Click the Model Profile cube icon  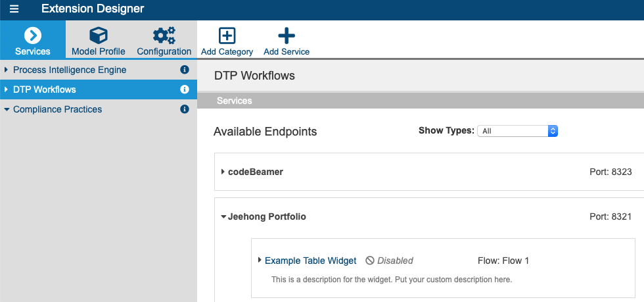click(99, 36)
